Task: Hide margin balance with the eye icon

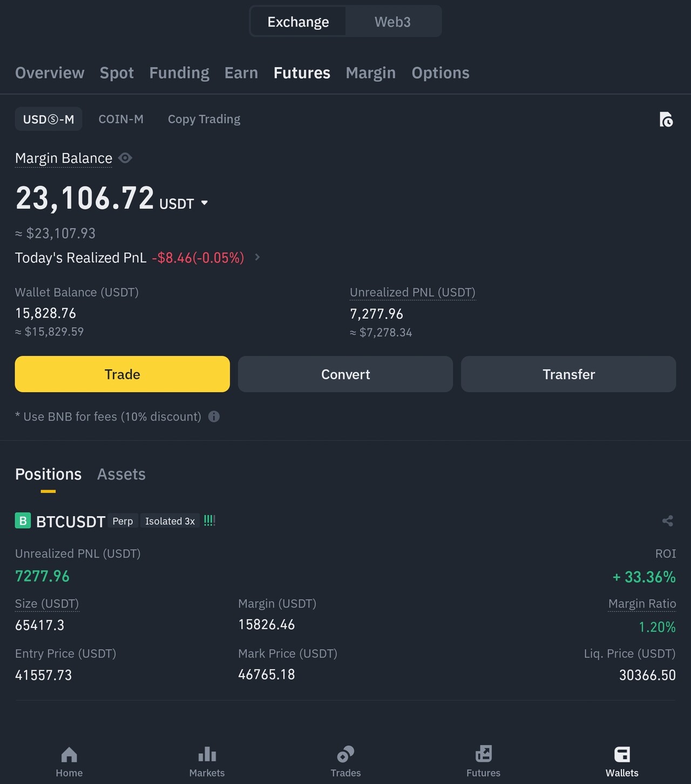Action: [125, 158]
